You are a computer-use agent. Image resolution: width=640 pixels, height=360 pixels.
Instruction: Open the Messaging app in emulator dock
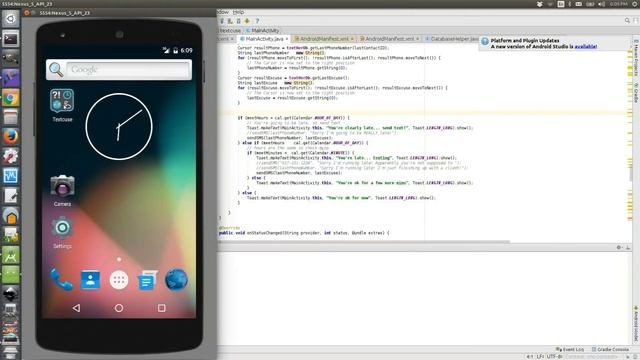[147, 280]
